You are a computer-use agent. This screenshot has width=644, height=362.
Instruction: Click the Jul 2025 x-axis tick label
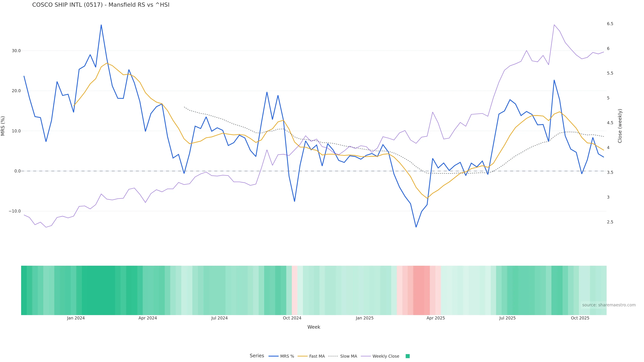tap(507, 318)
